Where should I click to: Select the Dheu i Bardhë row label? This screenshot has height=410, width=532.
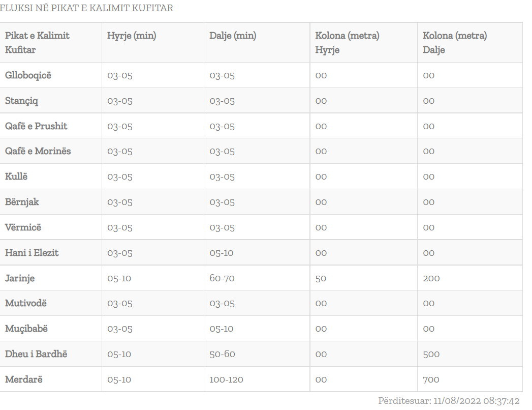coord(36,354)
